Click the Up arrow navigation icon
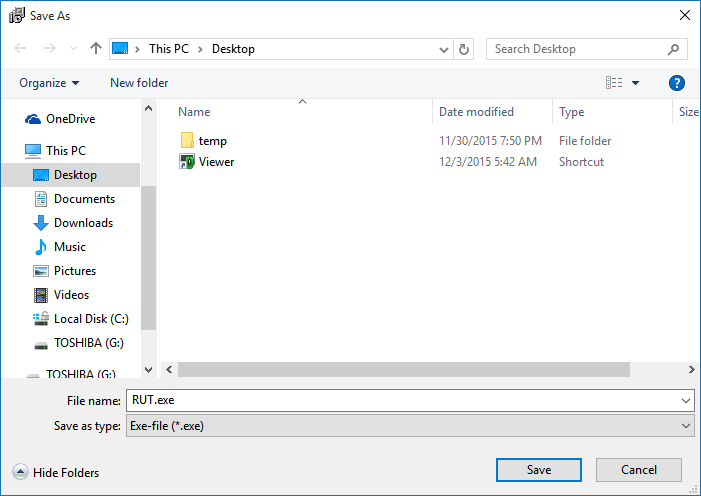This screenshot has width=701, height=496. pyautogui.click(x=96, y=48)
